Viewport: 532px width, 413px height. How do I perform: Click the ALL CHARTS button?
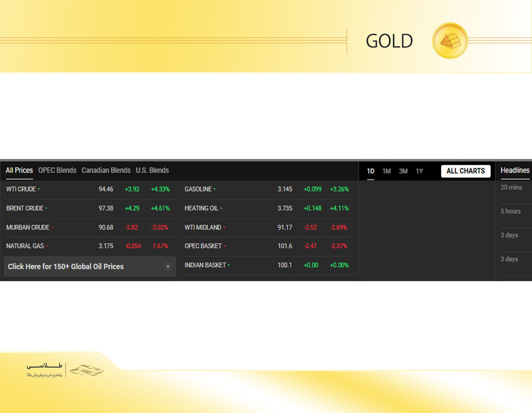pyautogui.click(x=465, y=171)
